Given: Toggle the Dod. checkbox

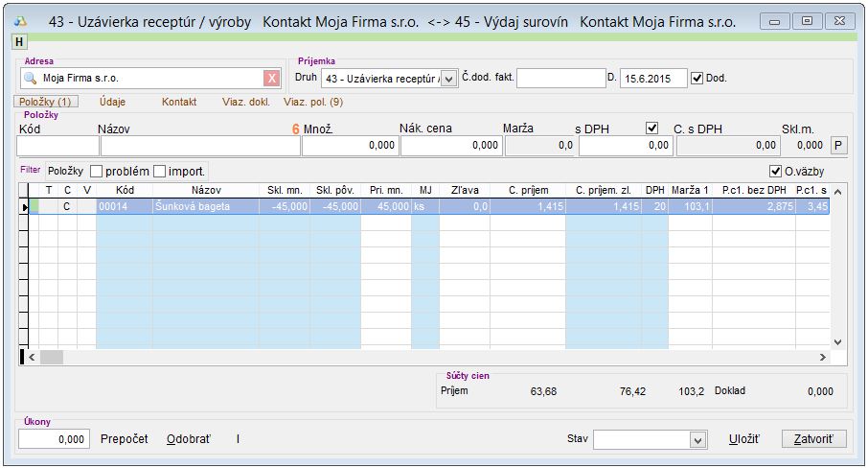Looking at the screenshot, I should click(x=697, y=78).
